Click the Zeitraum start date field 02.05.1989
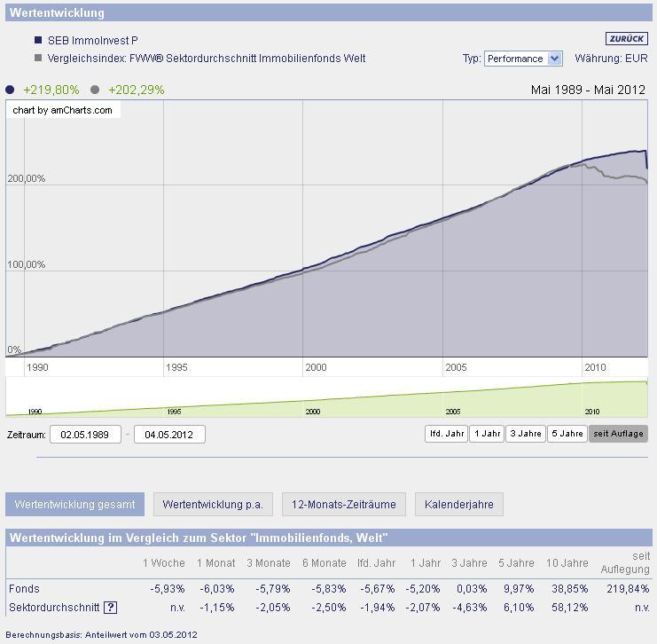 (85, 435)
